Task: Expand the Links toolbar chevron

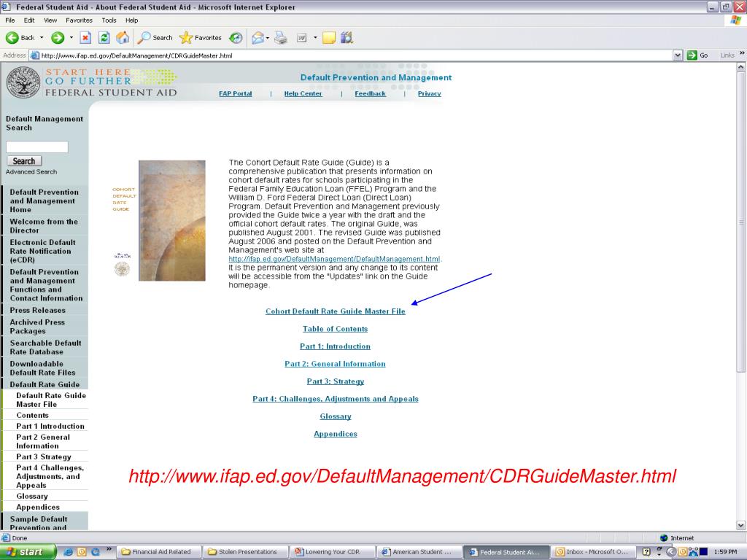Action: [x=742, y=53]
